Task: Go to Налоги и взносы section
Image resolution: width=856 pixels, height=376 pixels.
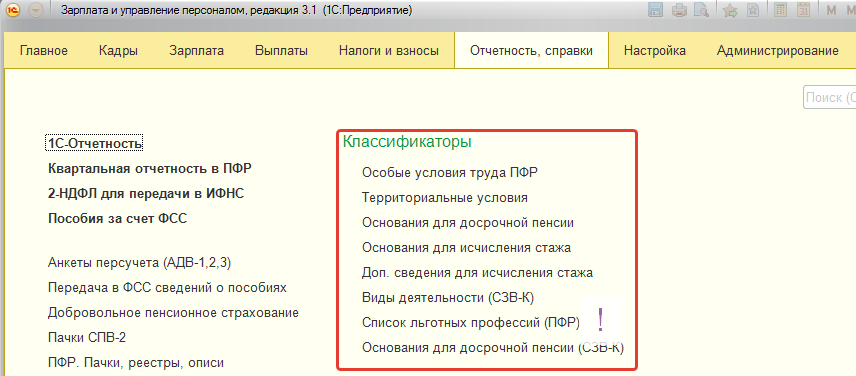Action: [389, 51]
